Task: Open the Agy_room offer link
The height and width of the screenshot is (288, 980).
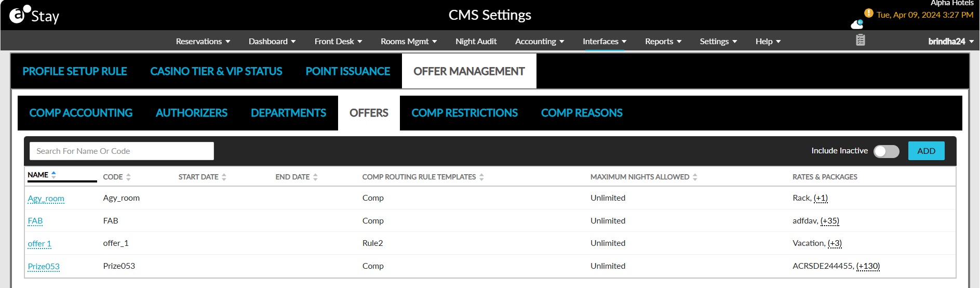Action: coord(46,199)
